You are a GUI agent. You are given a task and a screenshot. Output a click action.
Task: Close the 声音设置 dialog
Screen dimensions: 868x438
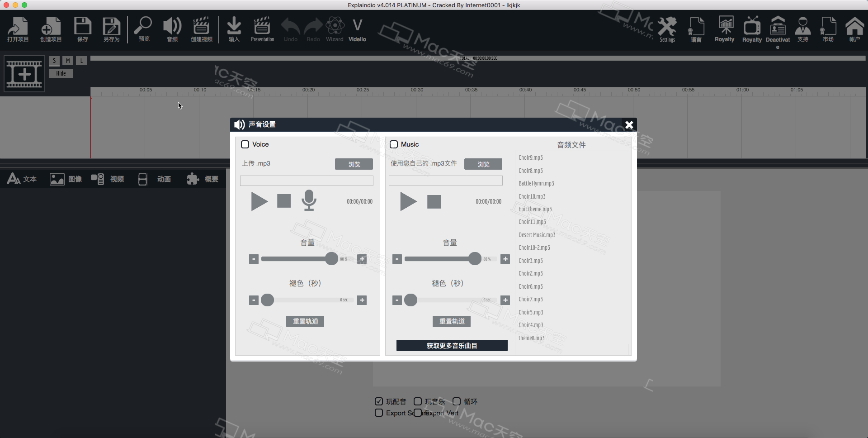[629, 125]
